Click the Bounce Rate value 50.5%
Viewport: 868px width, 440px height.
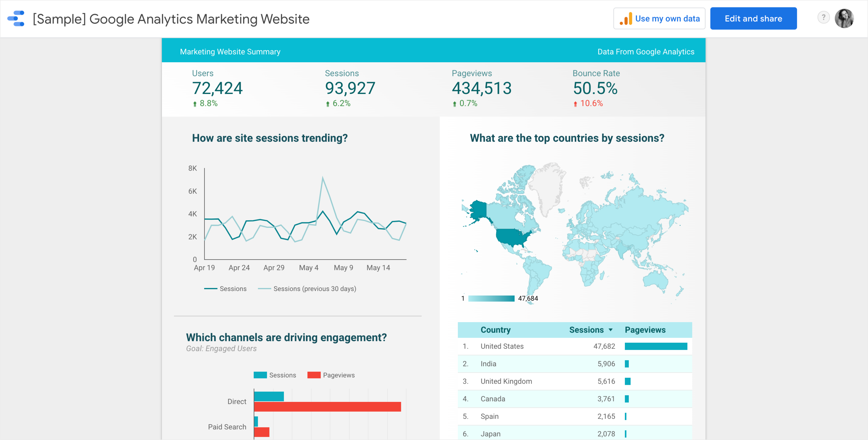595,88
